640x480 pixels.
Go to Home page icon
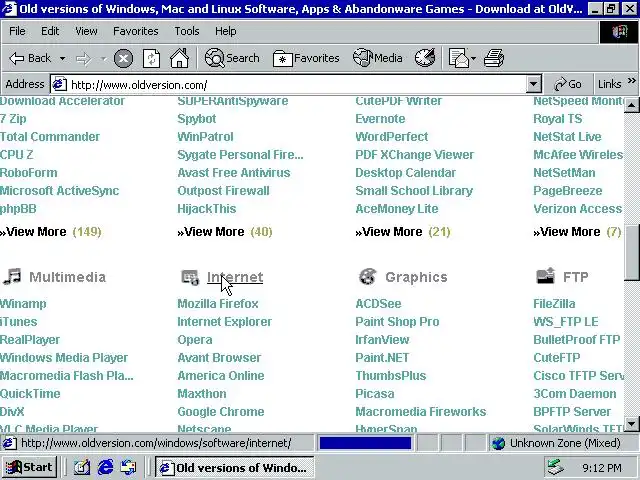[180, 58]
